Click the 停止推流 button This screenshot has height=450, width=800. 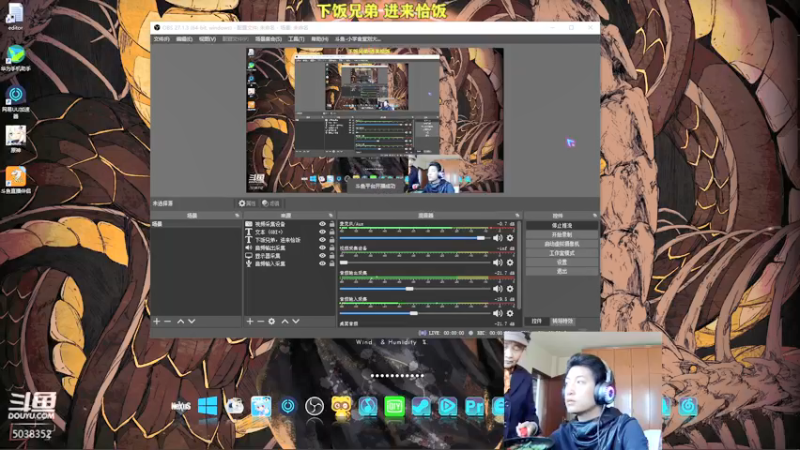562,225
